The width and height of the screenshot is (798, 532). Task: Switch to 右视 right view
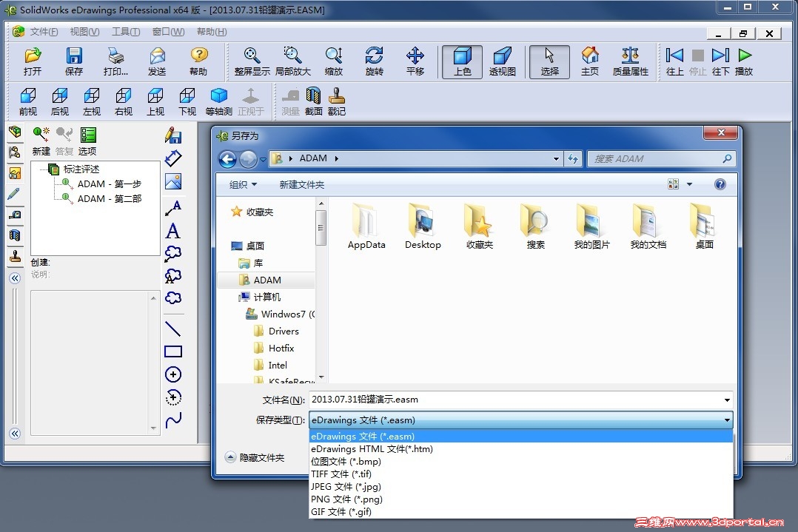click(123, 101)
